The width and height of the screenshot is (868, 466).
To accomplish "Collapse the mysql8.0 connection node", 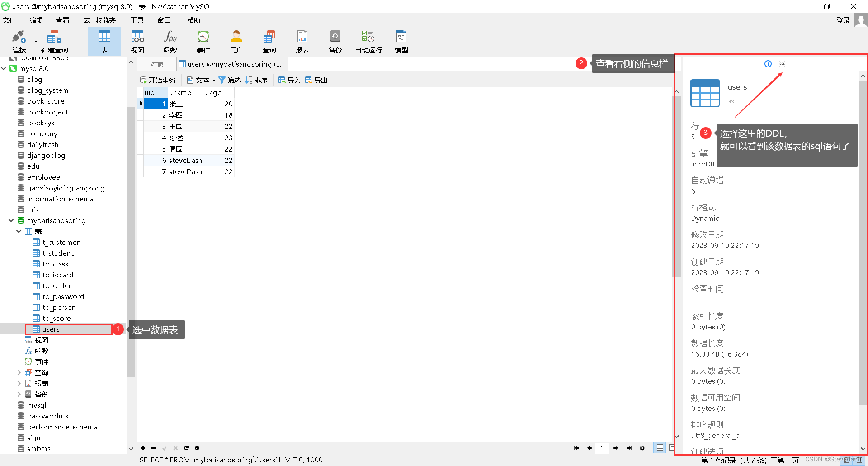I will (x=4, y=68).
